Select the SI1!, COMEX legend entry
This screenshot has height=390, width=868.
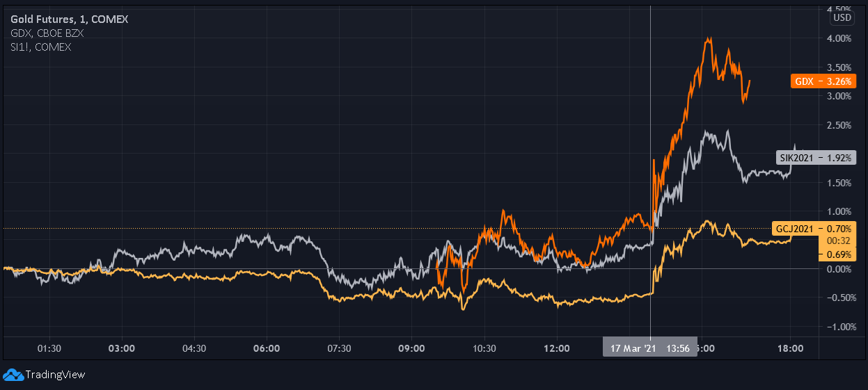tap(40, 47)
